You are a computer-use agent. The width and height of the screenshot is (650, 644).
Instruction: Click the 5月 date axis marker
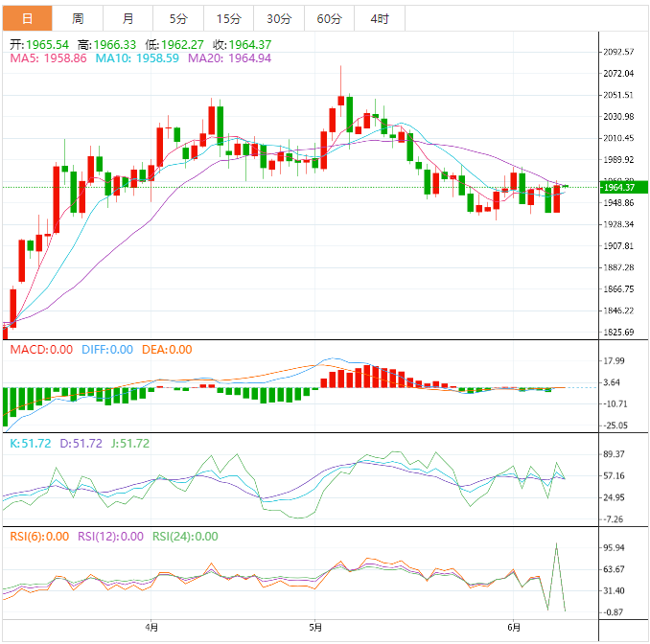tap(315, 628)
